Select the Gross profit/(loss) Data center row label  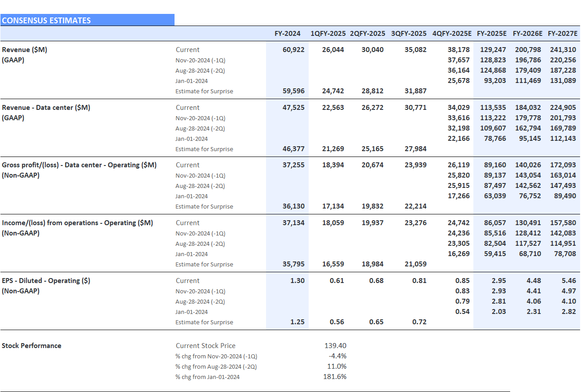click(79, 165)
